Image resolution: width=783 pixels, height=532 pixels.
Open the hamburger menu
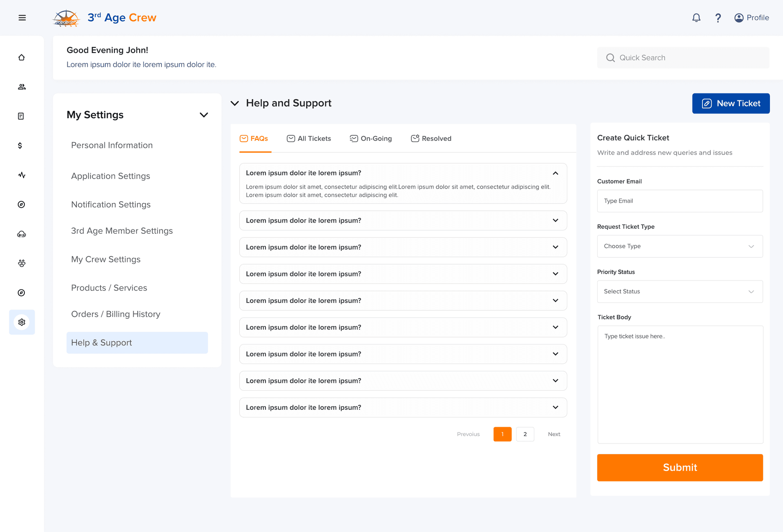tap(22, 18)
